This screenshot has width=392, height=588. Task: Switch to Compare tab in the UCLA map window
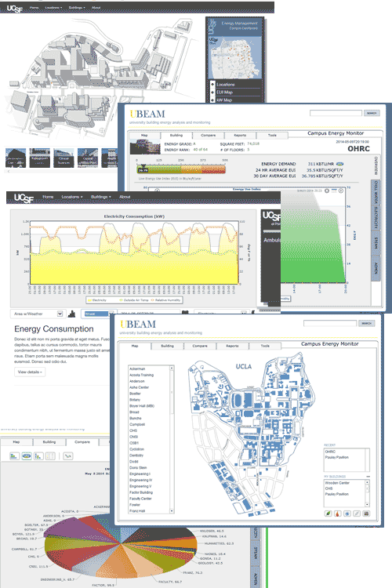coord(200,346)
